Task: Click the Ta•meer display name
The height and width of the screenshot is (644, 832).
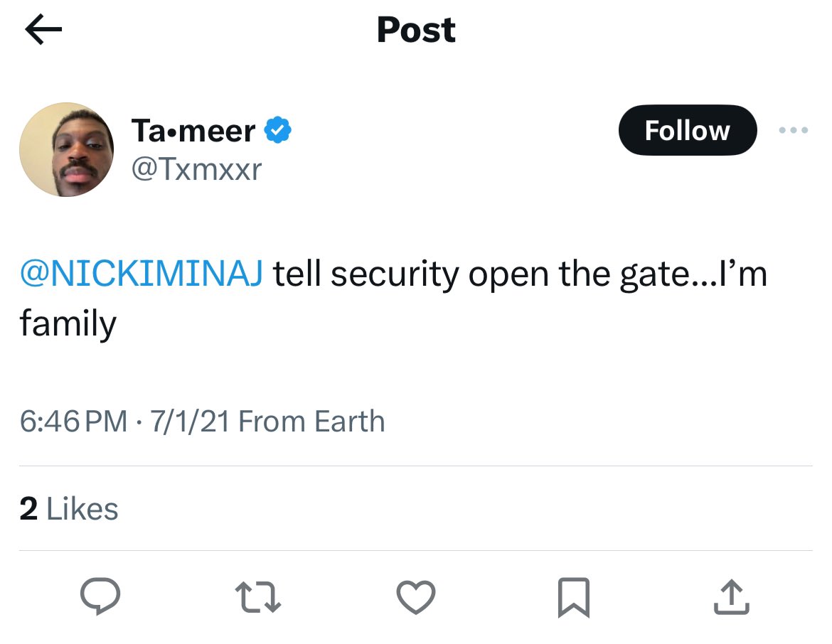Action: [x=193, y=131]
